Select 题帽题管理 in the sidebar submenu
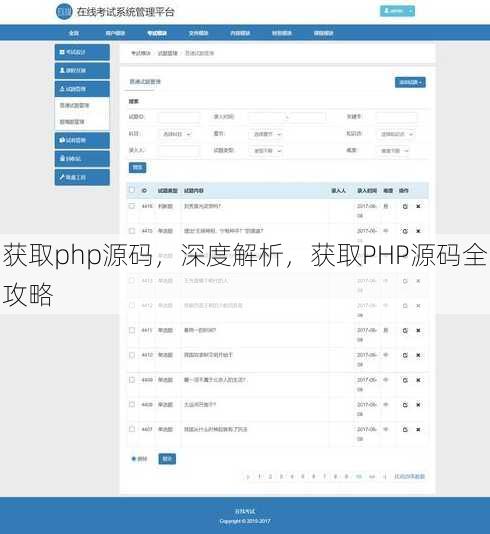Screen dimensions: 490x534 click(x=72, y=122)
